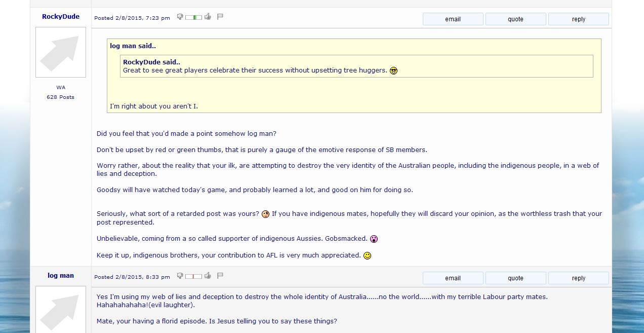
Task: Click RockyDude's avatar arrow image
Action: point(61,52)
